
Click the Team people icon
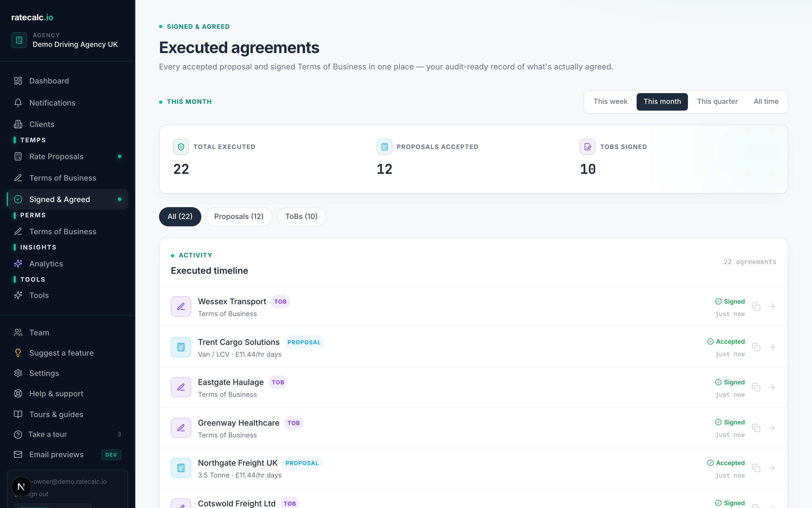point(18,333)
